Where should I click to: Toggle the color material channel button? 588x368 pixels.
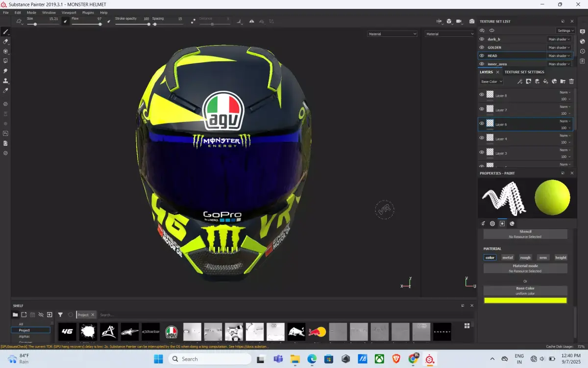click(490, 258)
